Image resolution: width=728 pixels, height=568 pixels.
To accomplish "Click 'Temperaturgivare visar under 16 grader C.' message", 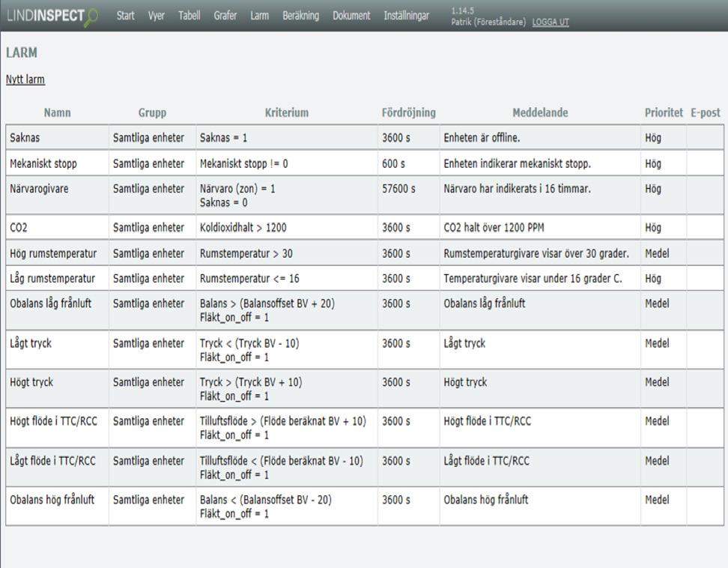I will pos(533,279).
